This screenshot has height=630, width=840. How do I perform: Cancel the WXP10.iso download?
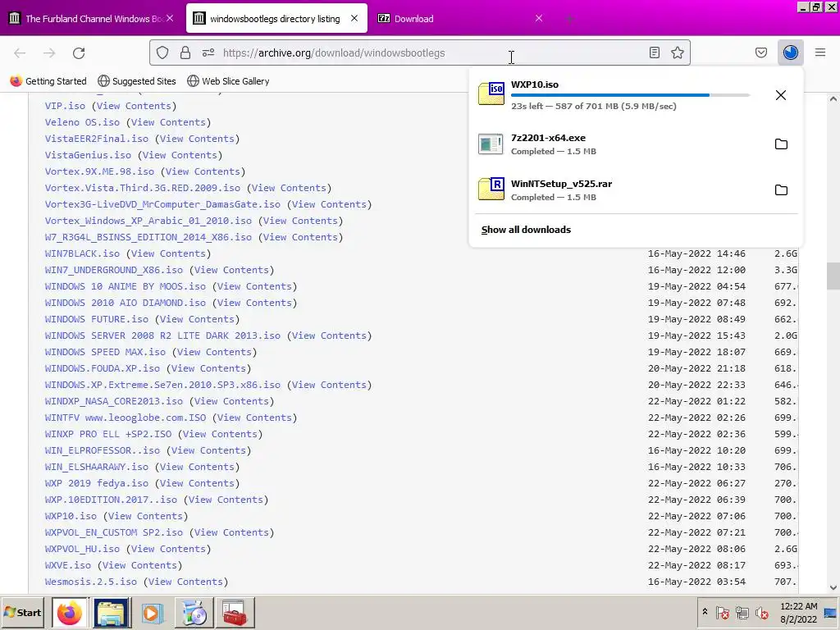tap(781, 95)
